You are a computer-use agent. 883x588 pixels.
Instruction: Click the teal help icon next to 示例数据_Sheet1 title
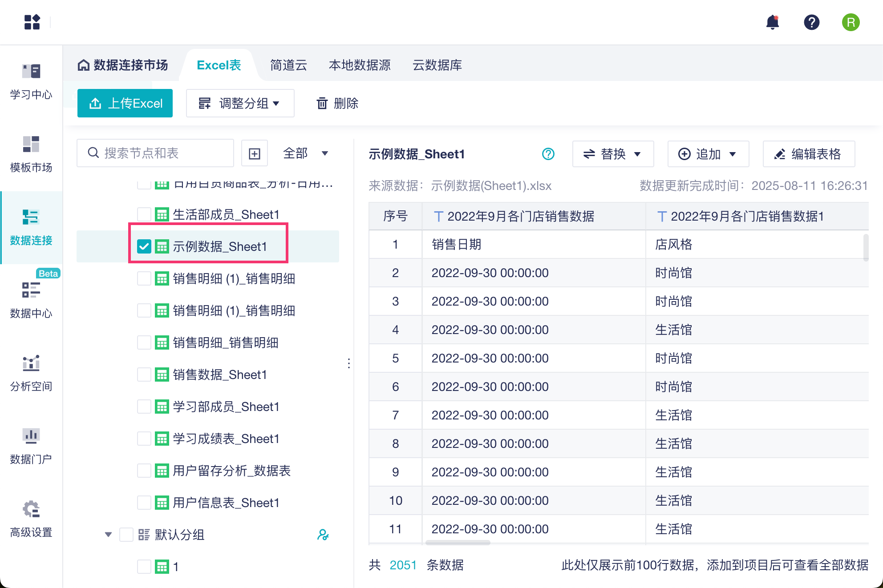coord(548,154)
